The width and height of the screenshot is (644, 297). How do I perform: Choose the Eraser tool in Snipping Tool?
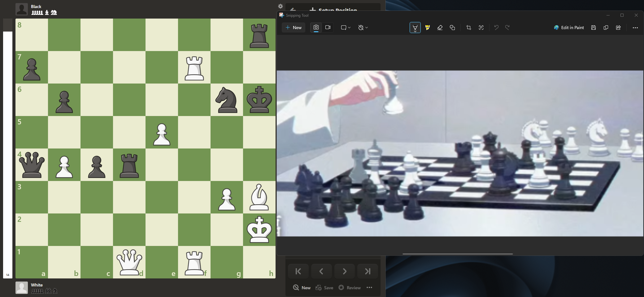[x=440, y=28]
